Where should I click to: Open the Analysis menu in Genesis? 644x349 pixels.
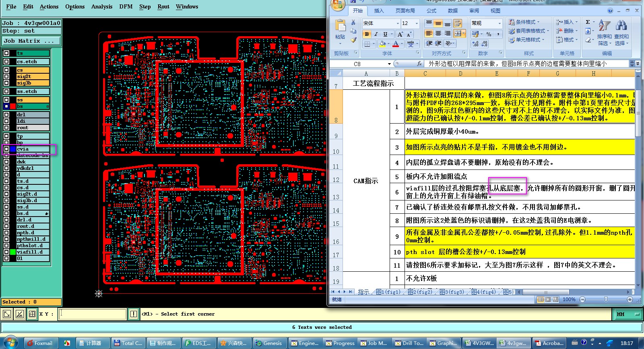[x=102, y=6]
